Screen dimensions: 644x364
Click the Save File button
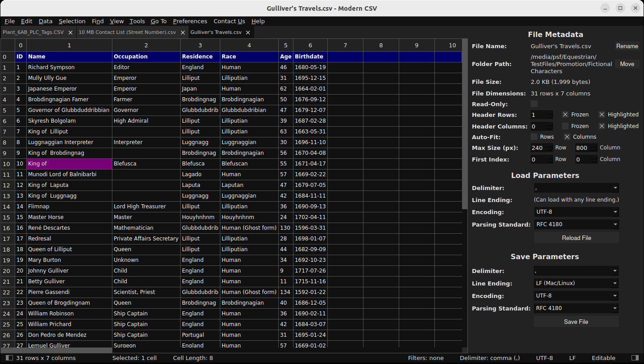[x=576, y=322]
